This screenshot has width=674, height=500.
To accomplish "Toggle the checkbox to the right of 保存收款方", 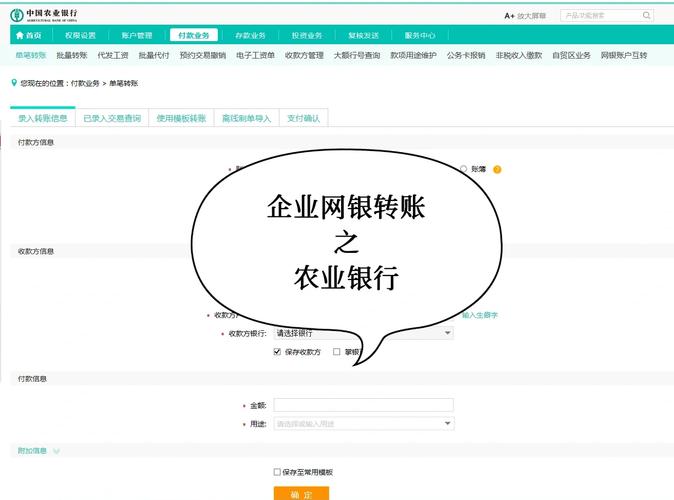I will [x=337, y=352].
